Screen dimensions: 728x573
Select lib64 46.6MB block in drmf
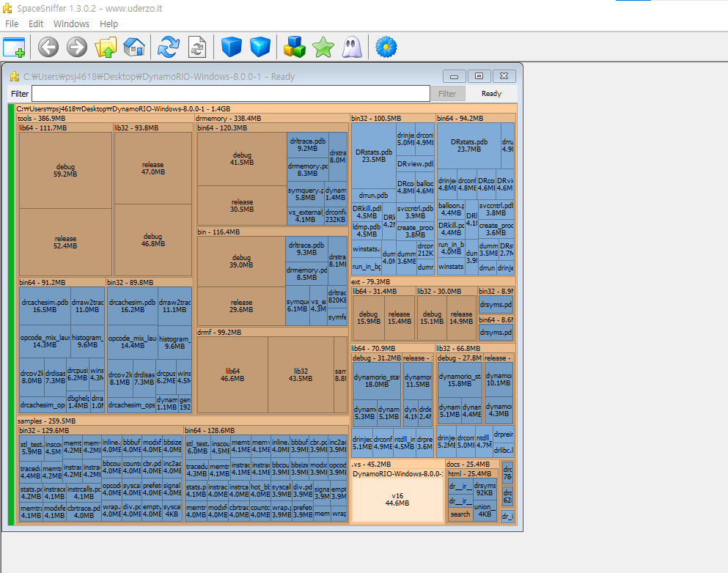tap(232, 375)
